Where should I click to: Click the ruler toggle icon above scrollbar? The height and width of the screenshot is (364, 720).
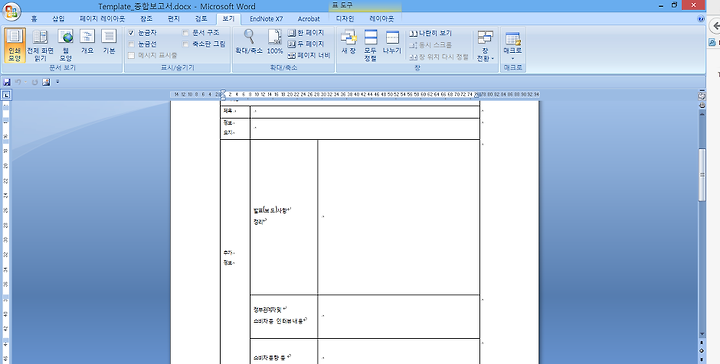(702, 95)
